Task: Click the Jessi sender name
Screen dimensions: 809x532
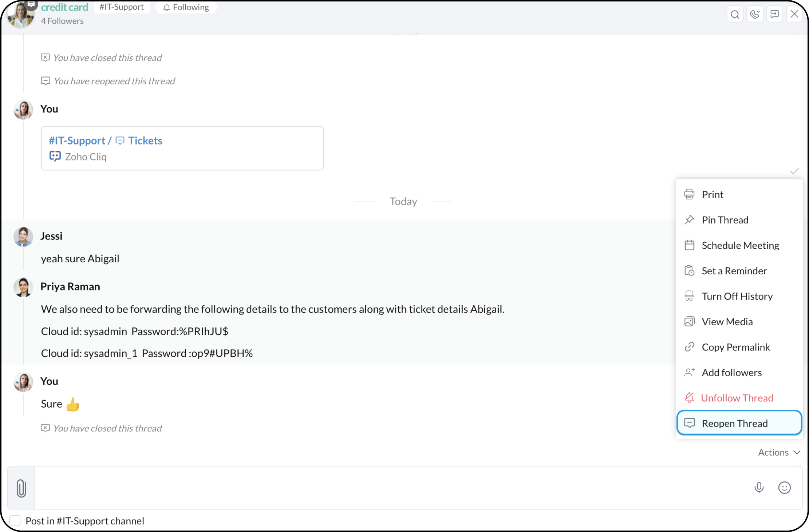Action: 51,236
